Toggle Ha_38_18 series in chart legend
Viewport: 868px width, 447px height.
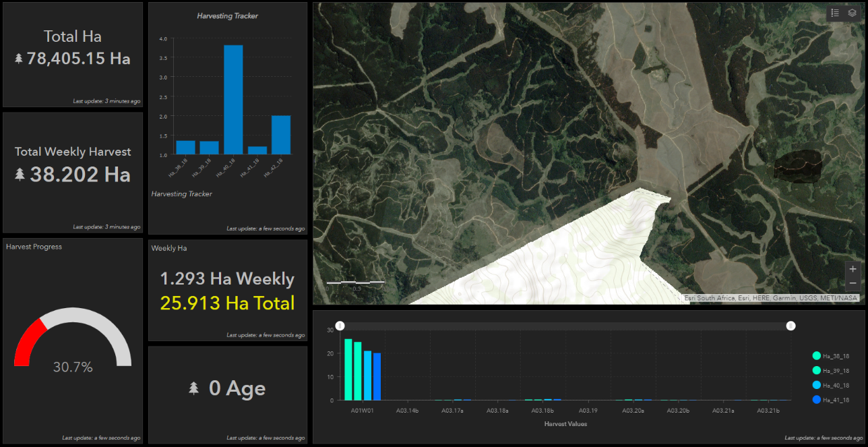coord(817,356)
